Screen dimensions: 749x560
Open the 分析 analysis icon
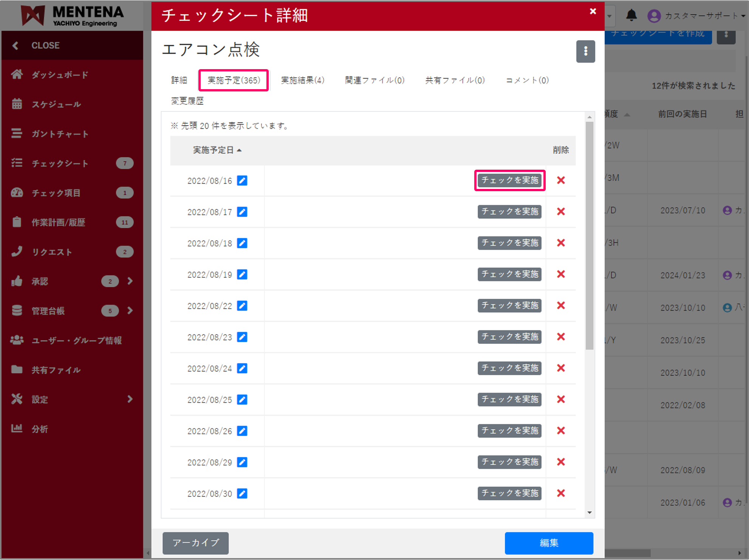coord(17,429)
